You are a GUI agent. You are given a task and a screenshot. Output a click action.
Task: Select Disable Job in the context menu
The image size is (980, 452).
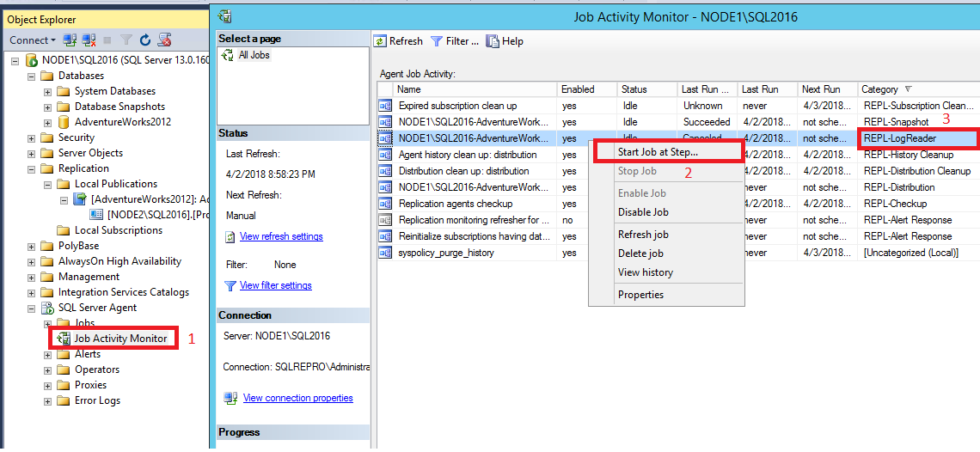pyautogui.click(x=643, y=212)
